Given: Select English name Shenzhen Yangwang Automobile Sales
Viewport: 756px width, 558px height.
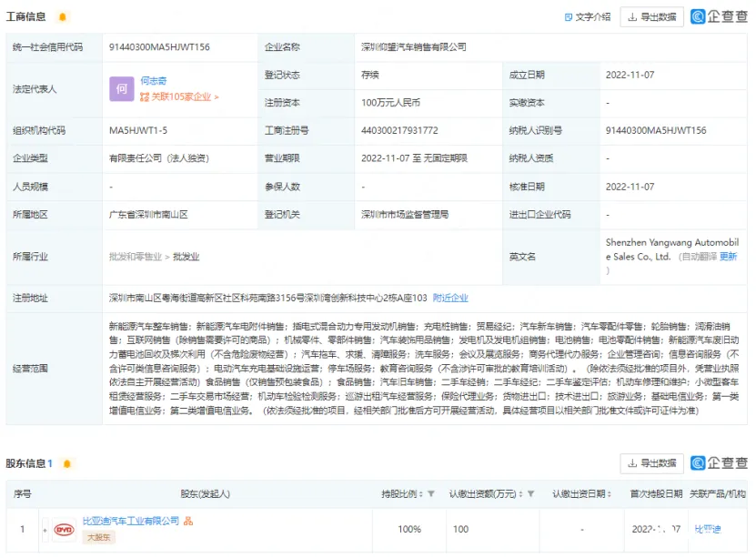Looking at the screenshot, I should pos(672,249).
